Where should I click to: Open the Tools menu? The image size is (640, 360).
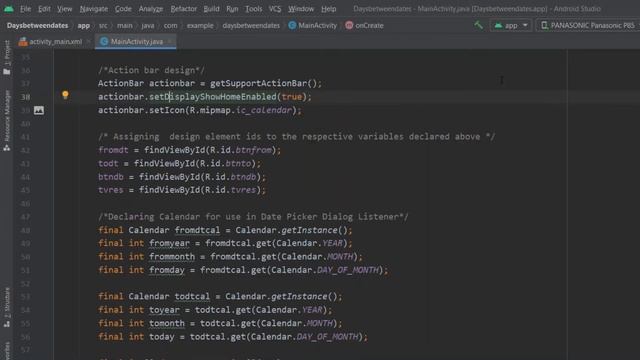(253, 9)
